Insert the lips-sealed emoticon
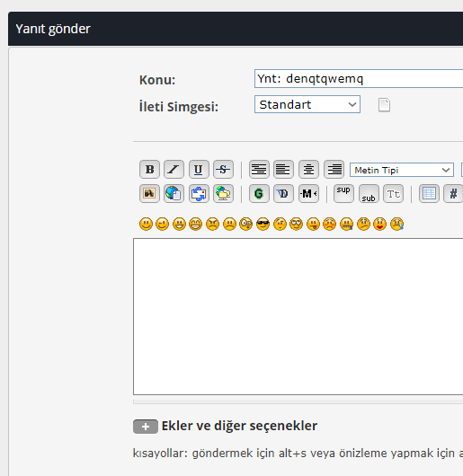The height and width of the screenshot is (476, 463). 347,224
